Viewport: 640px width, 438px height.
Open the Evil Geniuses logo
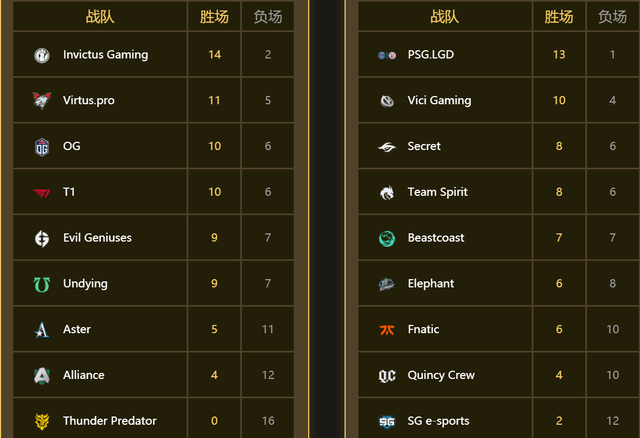[x=42, y=238]
